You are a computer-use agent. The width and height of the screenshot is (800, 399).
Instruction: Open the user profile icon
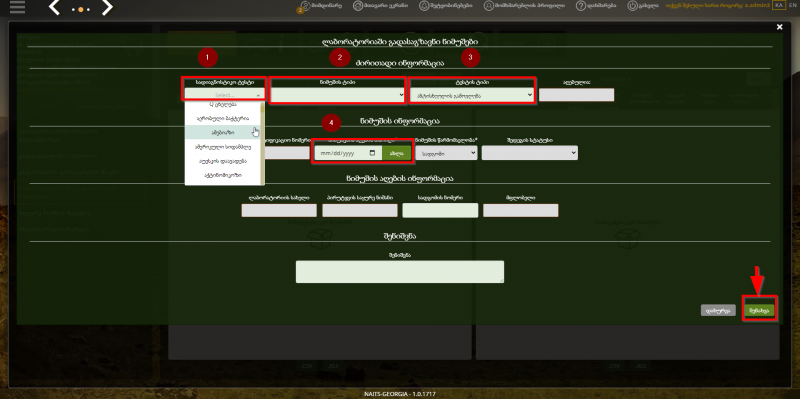click(x=489, y=6)
